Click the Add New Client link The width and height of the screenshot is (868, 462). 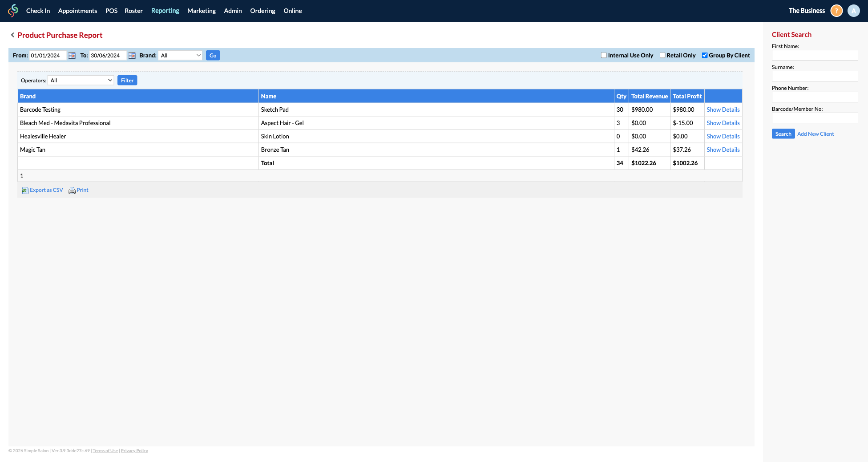(x=815, y=134)
